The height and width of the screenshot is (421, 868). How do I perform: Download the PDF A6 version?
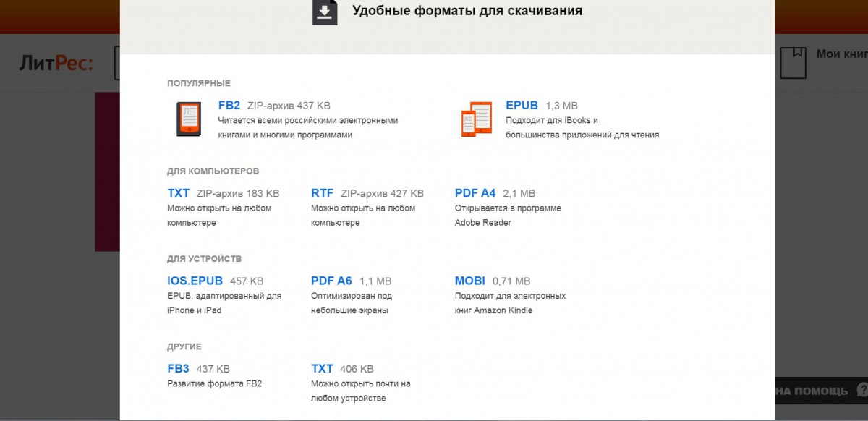pyautogui.click(x=331, y=281)
